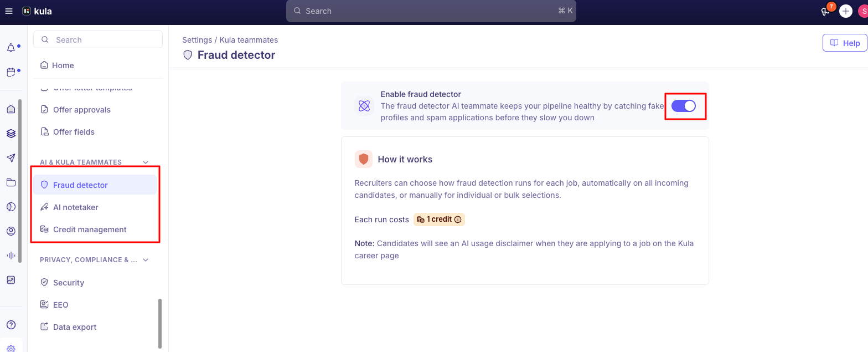Click the Settings breadcrumb link
The image size is (868, 352).
click(197, 40)
